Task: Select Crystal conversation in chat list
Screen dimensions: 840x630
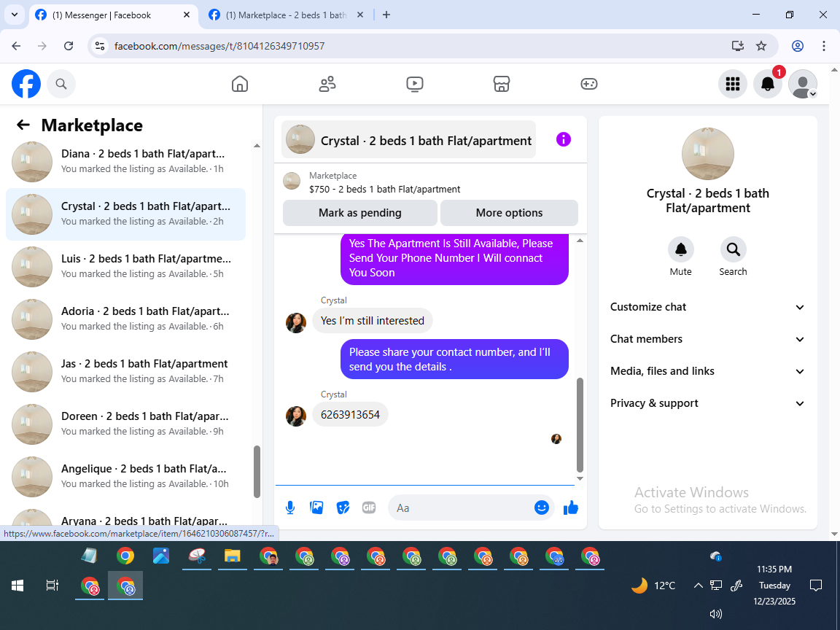Action: 125,214
